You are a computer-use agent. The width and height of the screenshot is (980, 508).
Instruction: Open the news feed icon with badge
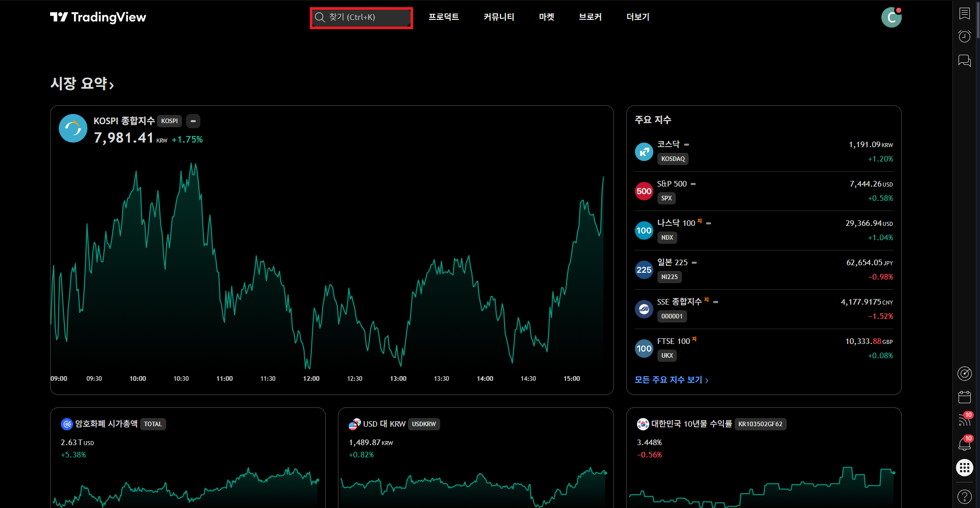[964, 421]
